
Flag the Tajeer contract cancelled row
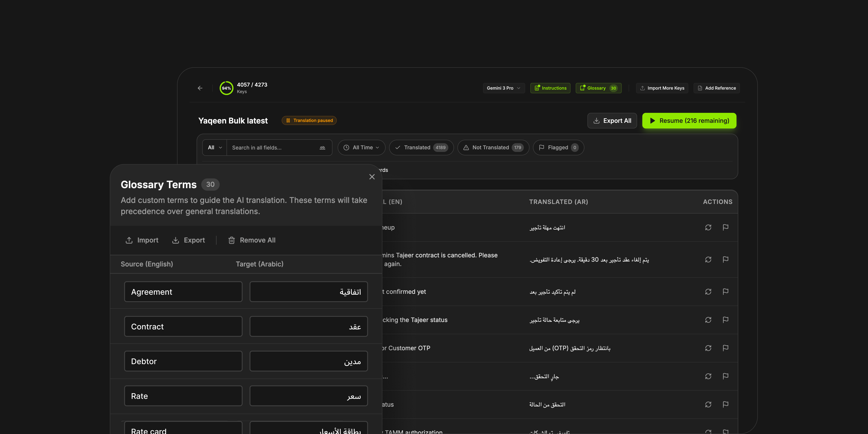tap(725, 260)
